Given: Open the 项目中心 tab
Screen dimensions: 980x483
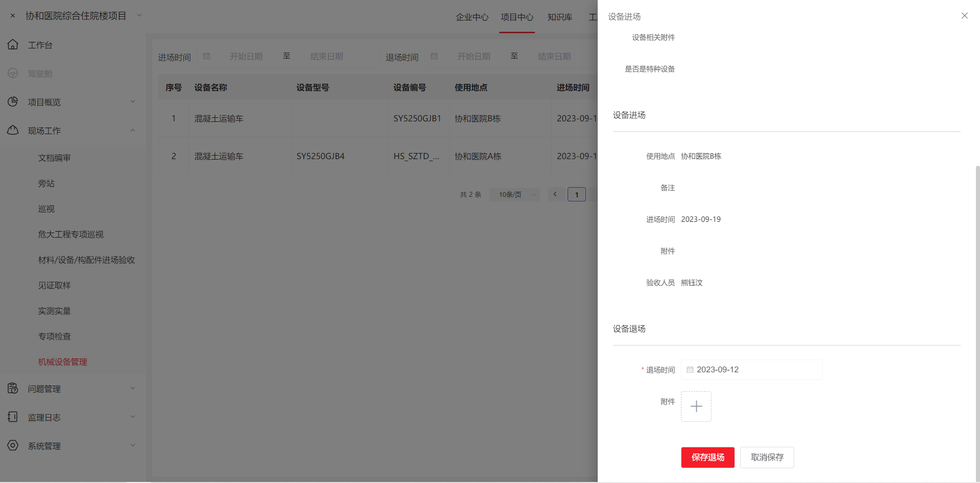Looking at the screenshot, I should pos(517,17).
